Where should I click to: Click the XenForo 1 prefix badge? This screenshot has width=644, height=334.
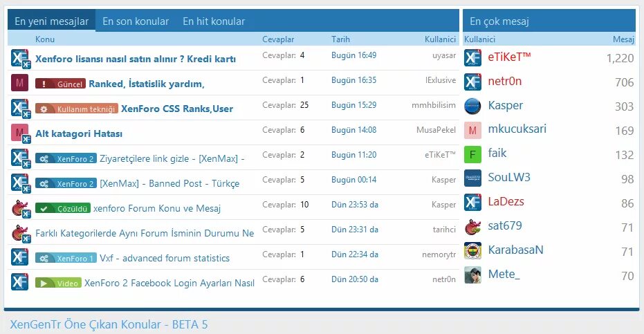pos(66,259)
